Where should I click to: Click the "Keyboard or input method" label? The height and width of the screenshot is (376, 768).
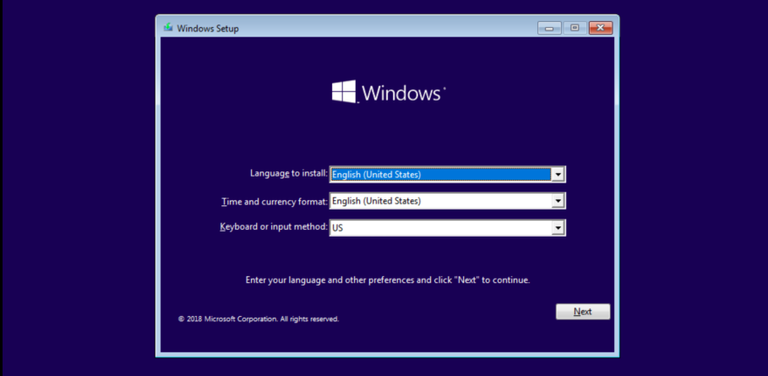(x=273, y=227)
